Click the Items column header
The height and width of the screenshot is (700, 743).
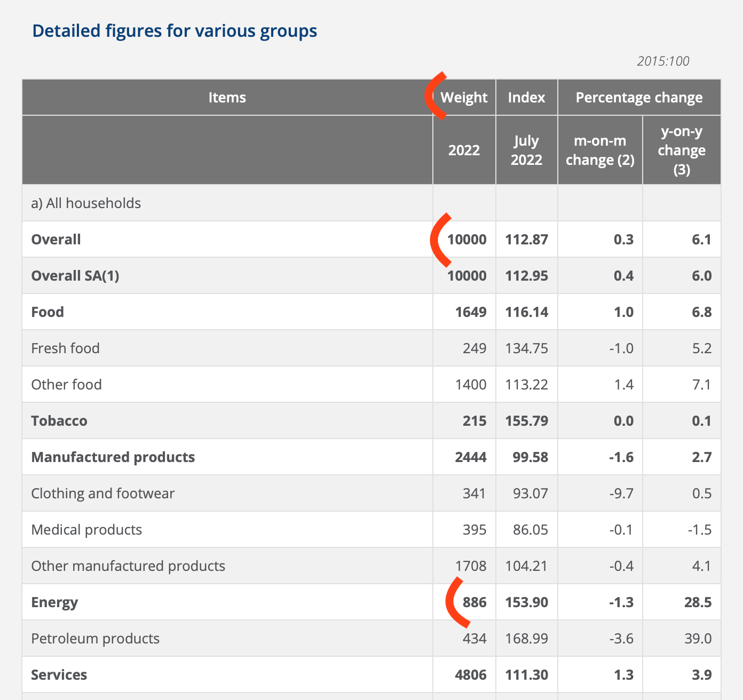click(x=227, y=98)
